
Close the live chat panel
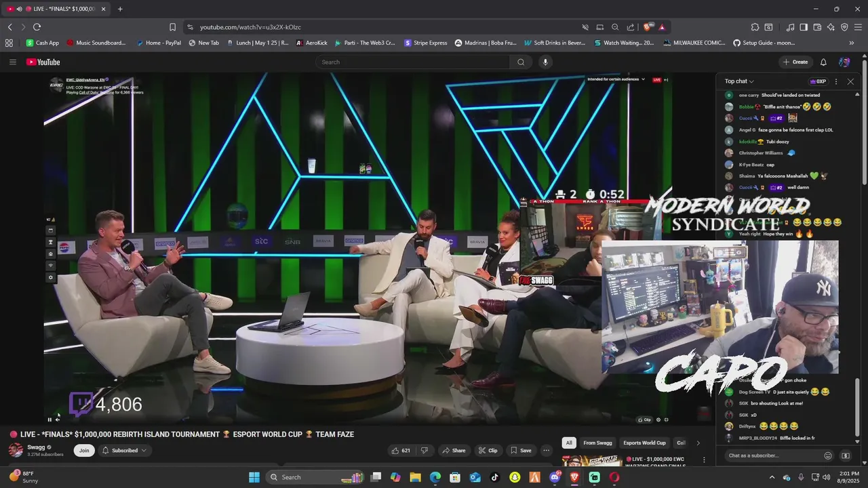[x=850, y=81]
